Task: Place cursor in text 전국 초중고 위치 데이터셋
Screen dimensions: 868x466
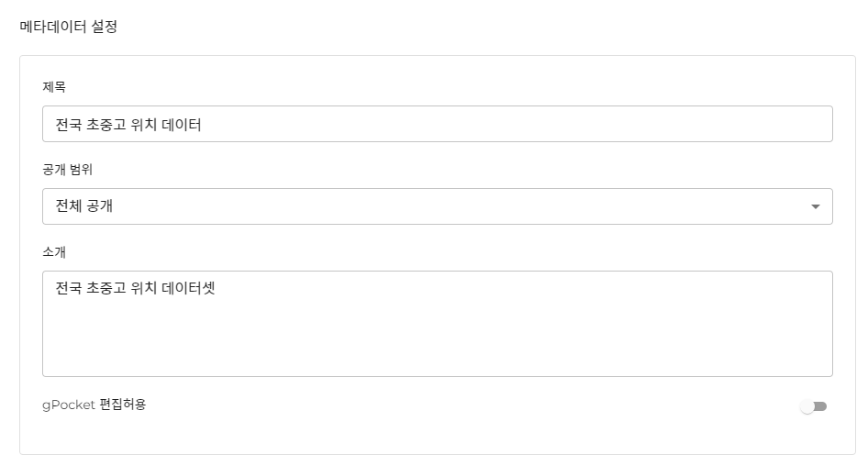Action: coord(134,288)
